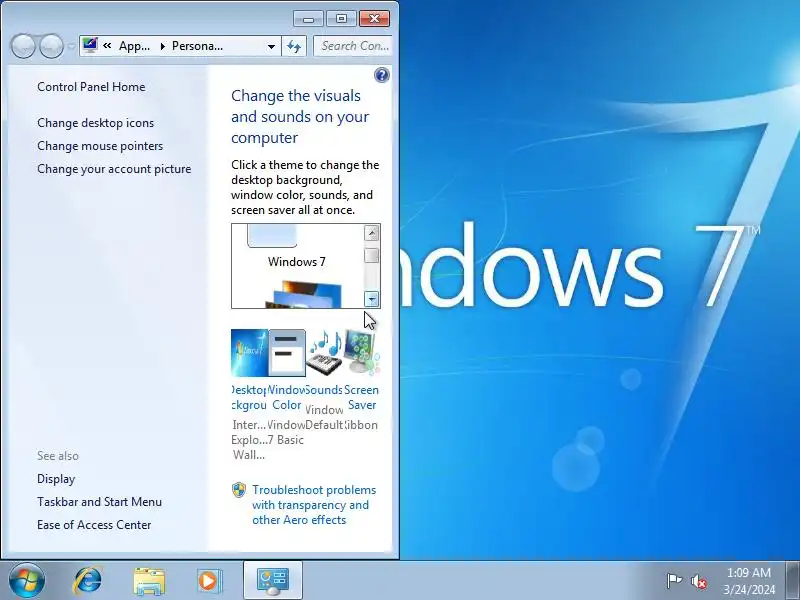Click the Back navigation arrow button
The width and height of the screenshot is (800, 600).
click(x=23, y=46)
